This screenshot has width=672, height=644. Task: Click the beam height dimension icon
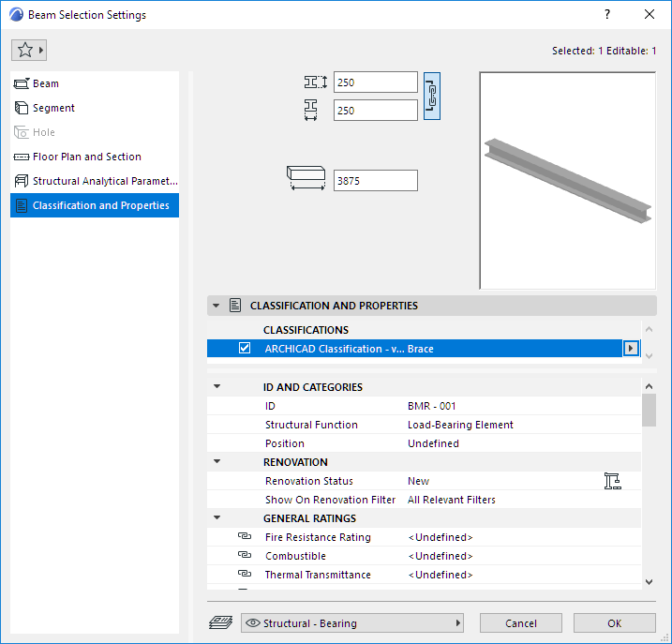click(x=316, y=82)
